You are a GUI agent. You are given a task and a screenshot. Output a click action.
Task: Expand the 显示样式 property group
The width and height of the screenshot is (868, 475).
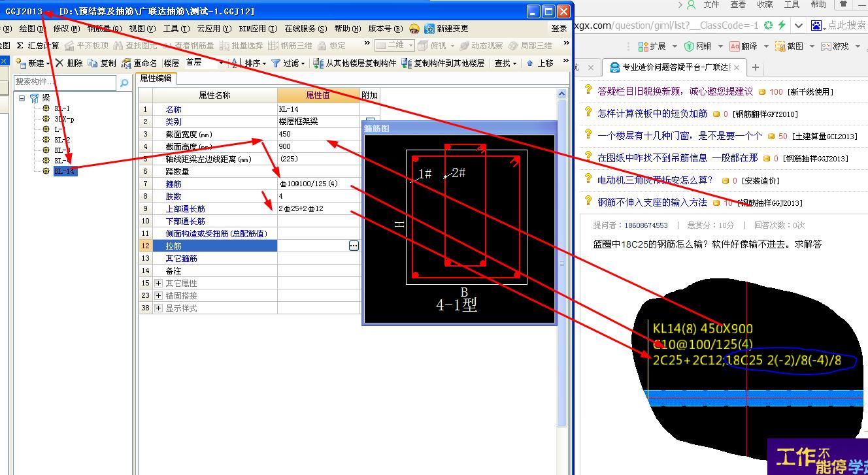coord(158,308)
